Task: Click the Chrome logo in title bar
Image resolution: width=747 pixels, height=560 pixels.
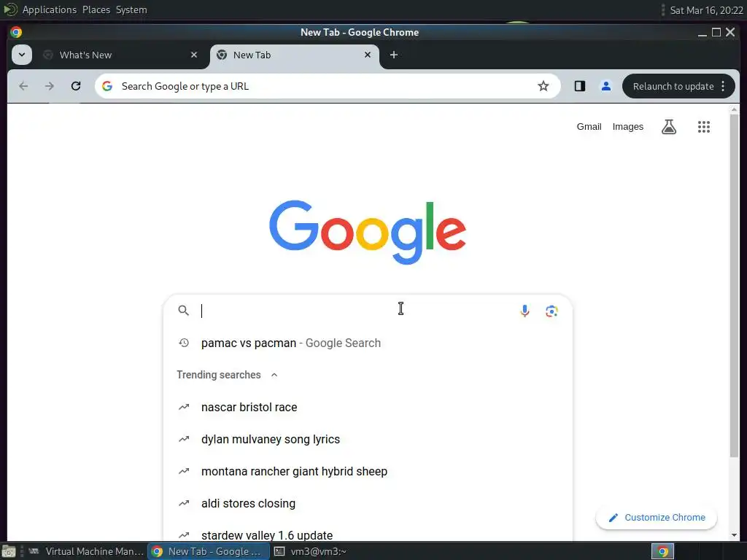Action: (16, 32)
